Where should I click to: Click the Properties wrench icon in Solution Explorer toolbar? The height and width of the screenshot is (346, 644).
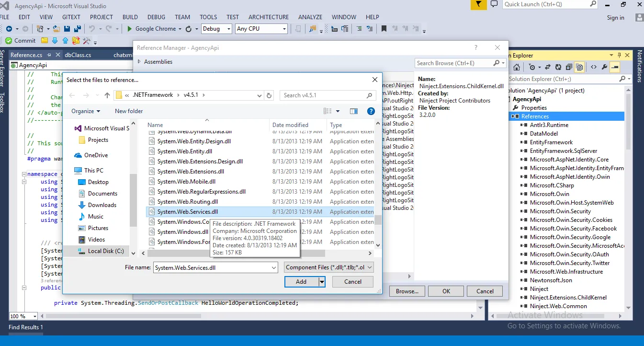pos(604,67)
